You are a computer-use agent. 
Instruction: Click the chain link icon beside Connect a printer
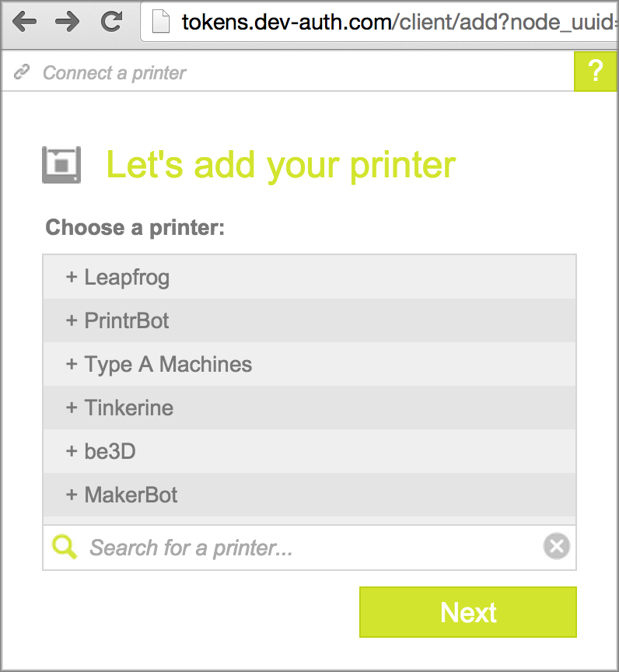[22, 73]
